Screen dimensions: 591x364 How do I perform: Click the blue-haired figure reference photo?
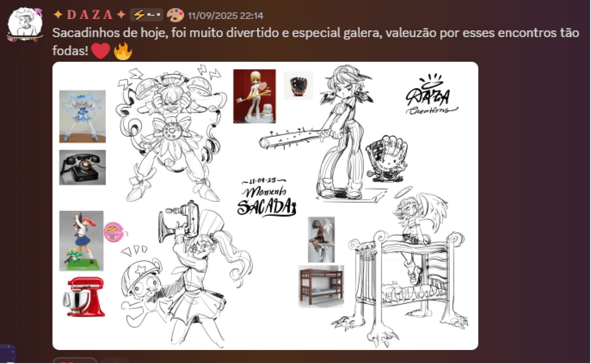82,116
